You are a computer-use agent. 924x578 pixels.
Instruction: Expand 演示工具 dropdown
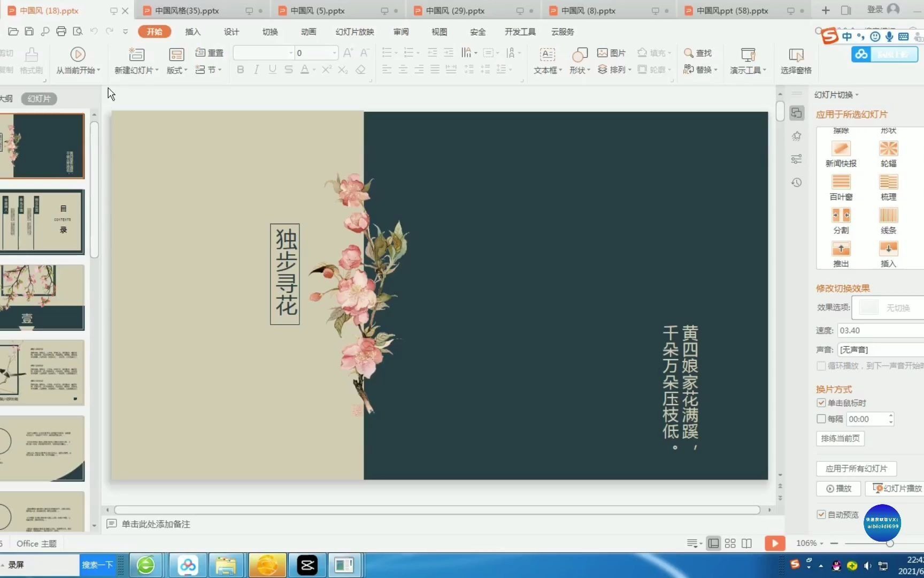(x=748, y=70)
